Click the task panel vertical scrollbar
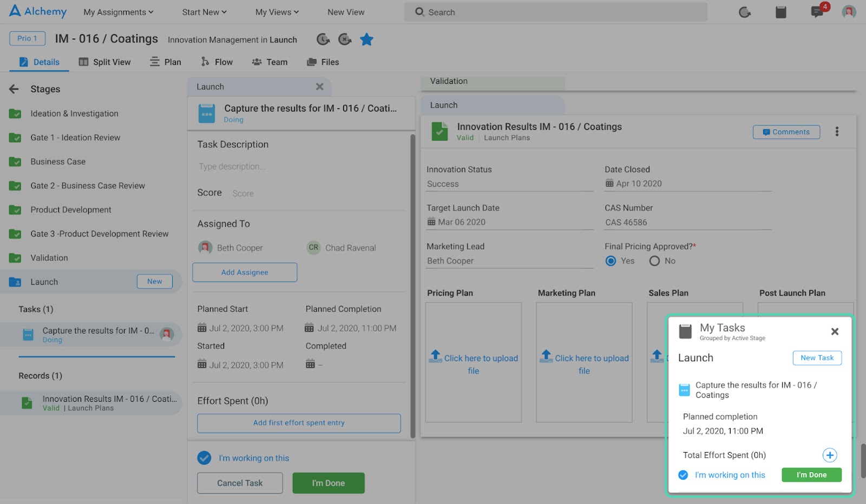Screen dimensions: 866x504 click(412, 286)
